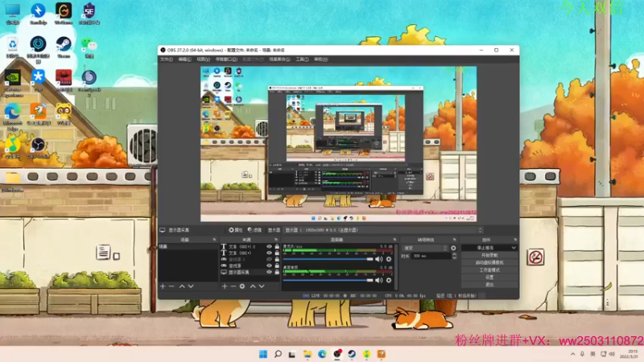Image resolution: width=644 pixels, height=362 pixels.
Task: Open NVIDIA GeForce Experience desktop icon
Action: click(x=13, y=84)
